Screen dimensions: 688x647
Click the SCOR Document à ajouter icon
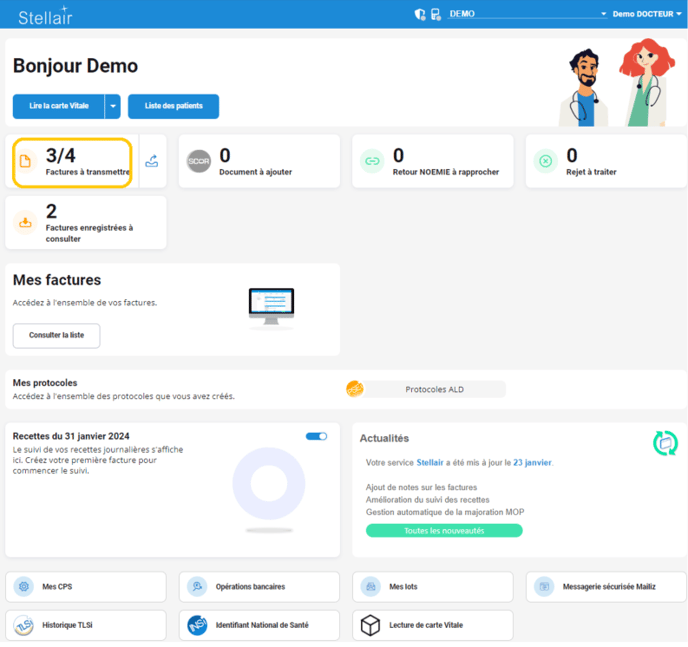199,161
